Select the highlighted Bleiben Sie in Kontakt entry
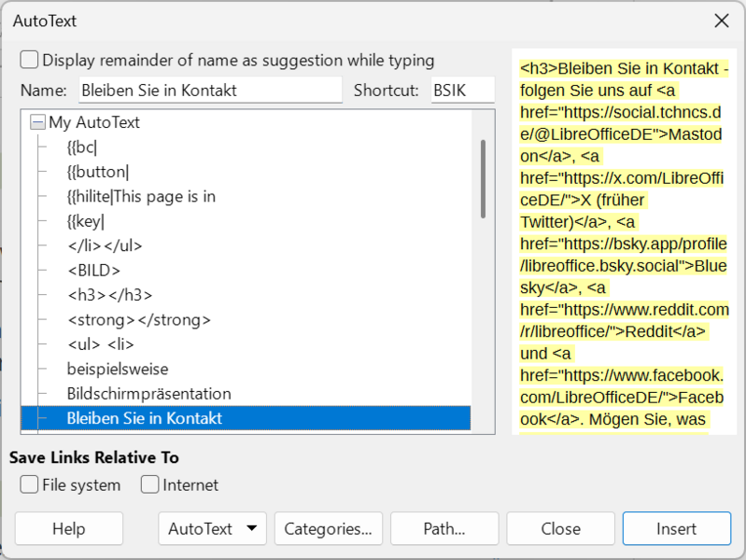Screen dimensions: 746x560 (246, 418)
